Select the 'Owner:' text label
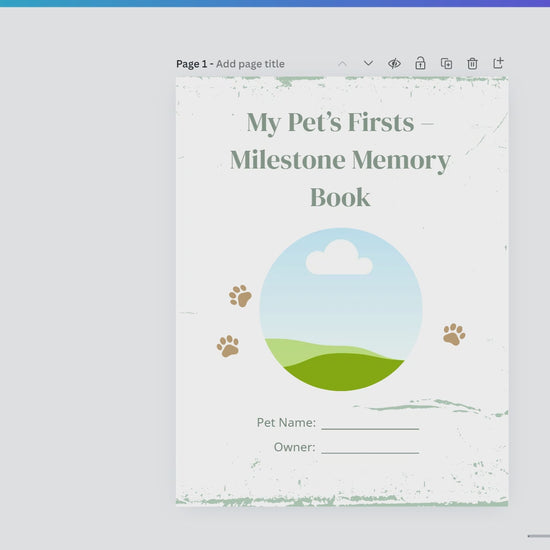The width and height of the screenshot is (550, 550). point(294,447)
